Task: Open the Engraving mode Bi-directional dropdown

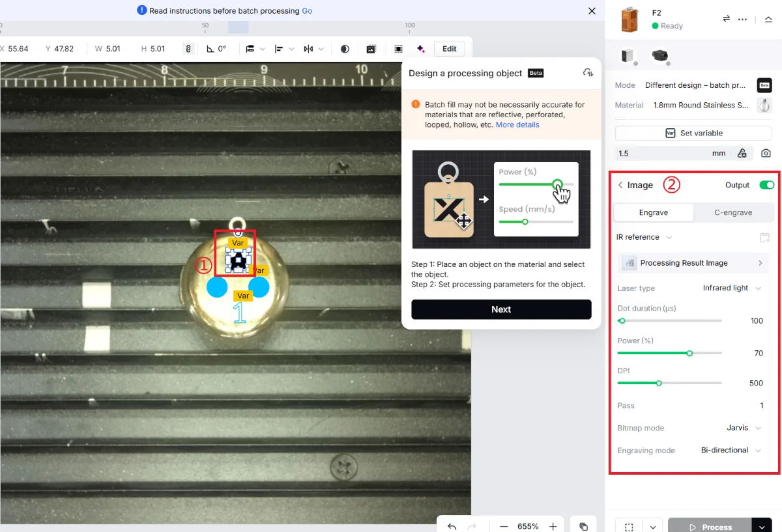Action: (x=731, y=450)
